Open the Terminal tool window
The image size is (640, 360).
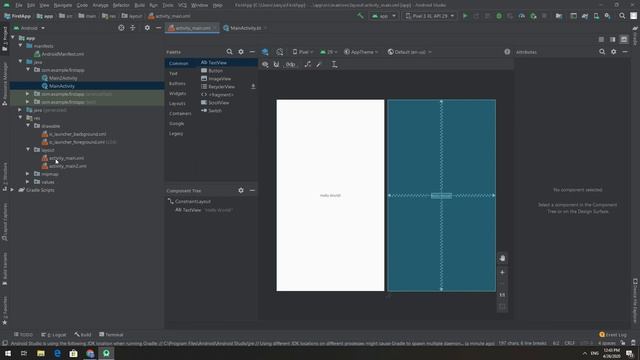tap(111, 334)
